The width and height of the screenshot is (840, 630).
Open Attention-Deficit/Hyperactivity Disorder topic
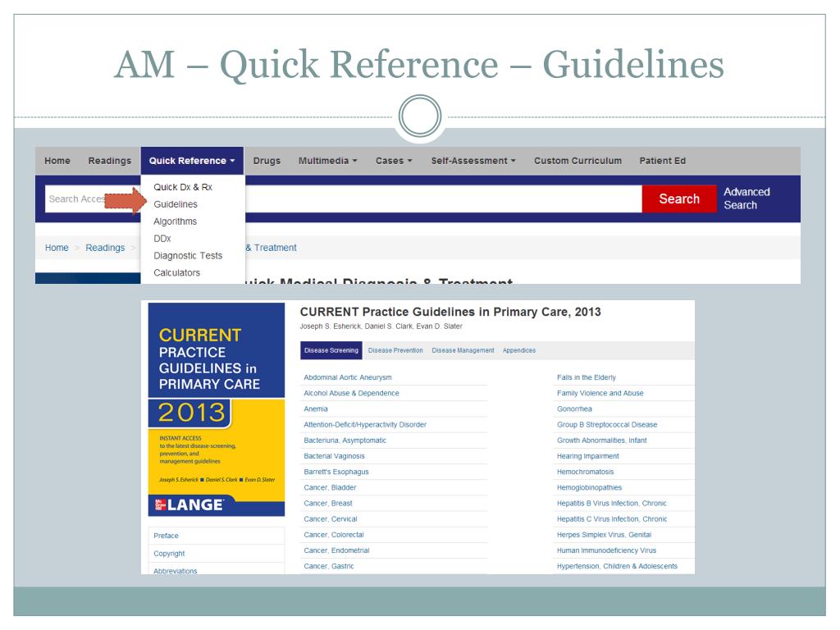click(365, 424)
